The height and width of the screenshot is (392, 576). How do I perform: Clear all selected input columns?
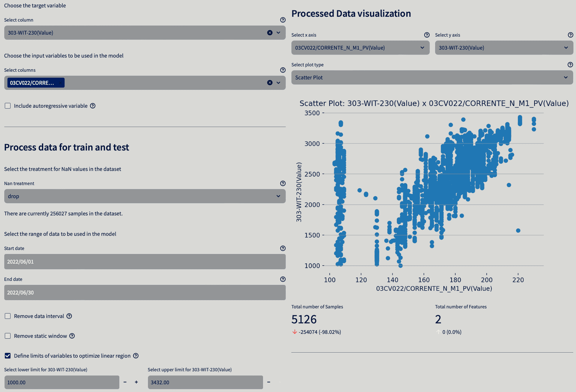[x=270, y=83]
